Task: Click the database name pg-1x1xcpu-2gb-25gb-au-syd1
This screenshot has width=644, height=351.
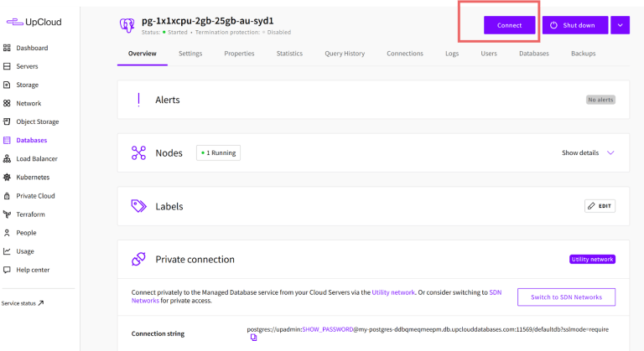Action: click(x=207, y=21)
